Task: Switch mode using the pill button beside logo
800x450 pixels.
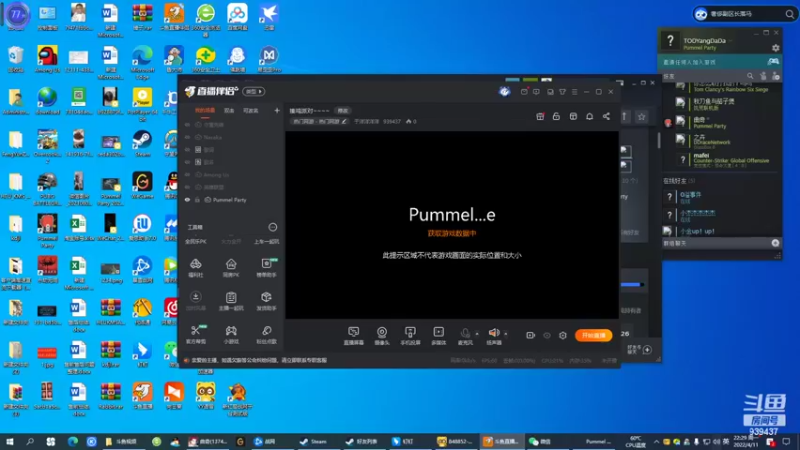Action: (x=254, y=91)
